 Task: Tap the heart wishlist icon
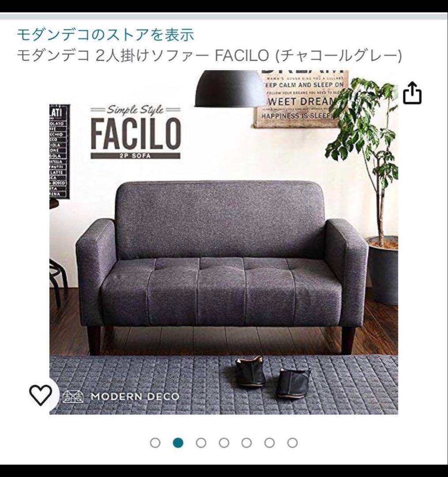tap(41, 395)
